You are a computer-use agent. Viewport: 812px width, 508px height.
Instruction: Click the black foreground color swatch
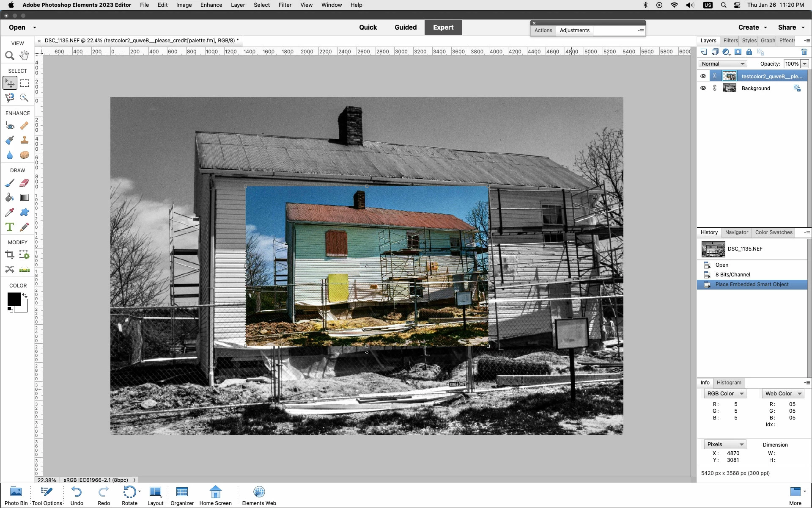click(14, 299)
